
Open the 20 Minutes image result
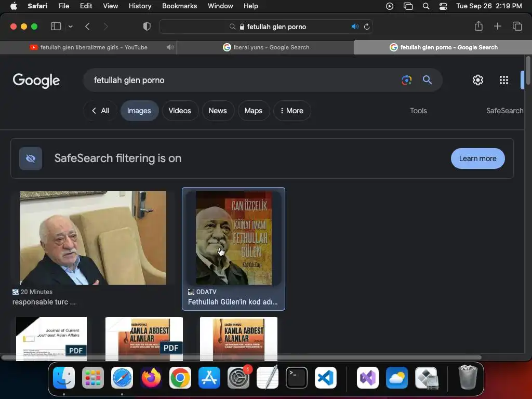[x=94, y=238]
